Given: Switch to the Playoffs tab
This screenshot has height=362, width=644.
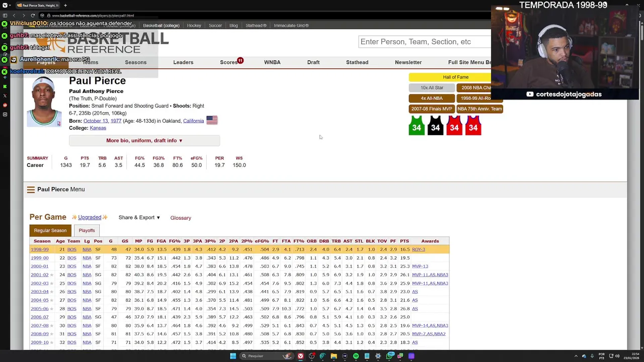Looking at the screenshot, I should 87,230.
